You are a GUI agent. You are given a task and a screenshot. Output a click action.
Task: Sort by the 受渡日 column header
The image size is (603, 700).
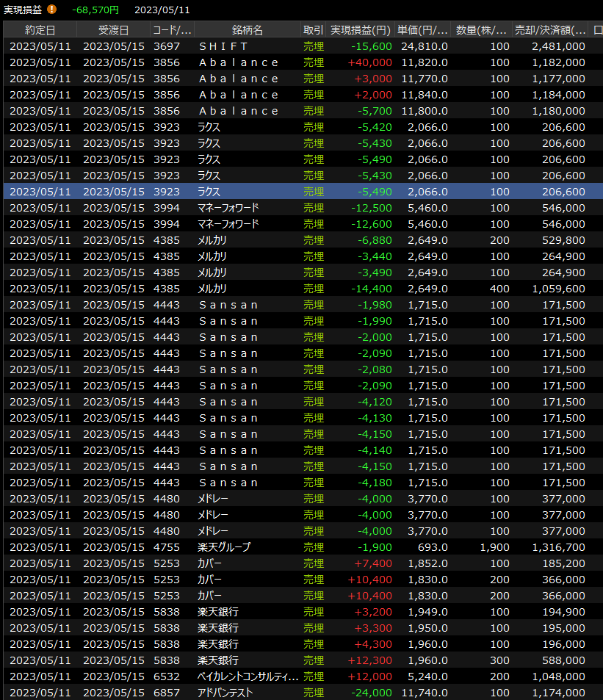point(113,30)
